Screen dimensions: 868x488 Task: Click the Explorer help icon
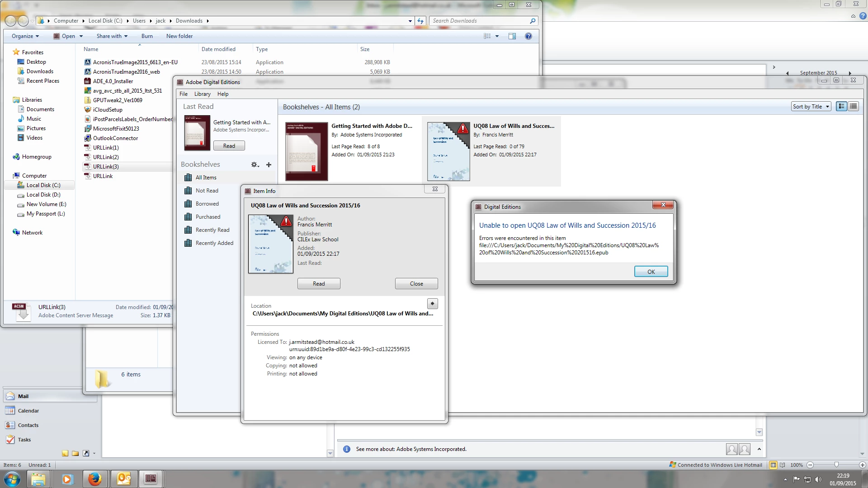[528, 36]
